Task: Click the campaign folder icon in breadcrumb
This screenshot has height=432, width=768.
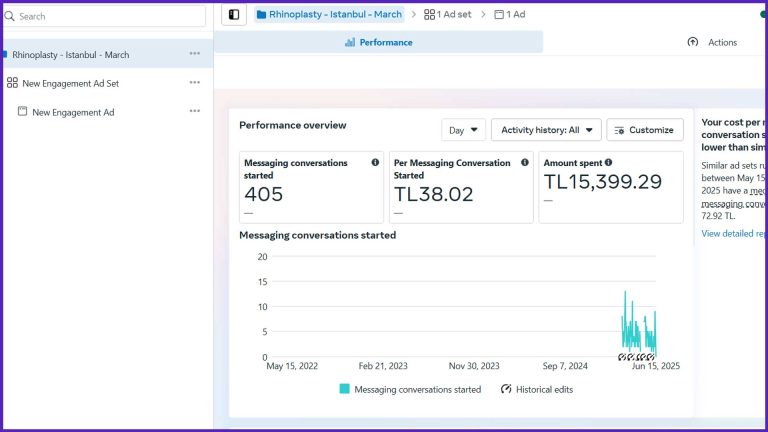Action: coord(261,15)
